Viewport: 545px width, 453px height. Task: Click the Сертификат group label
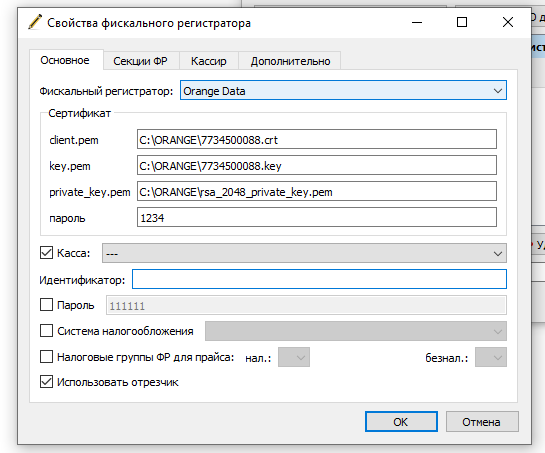pos(79,113)
